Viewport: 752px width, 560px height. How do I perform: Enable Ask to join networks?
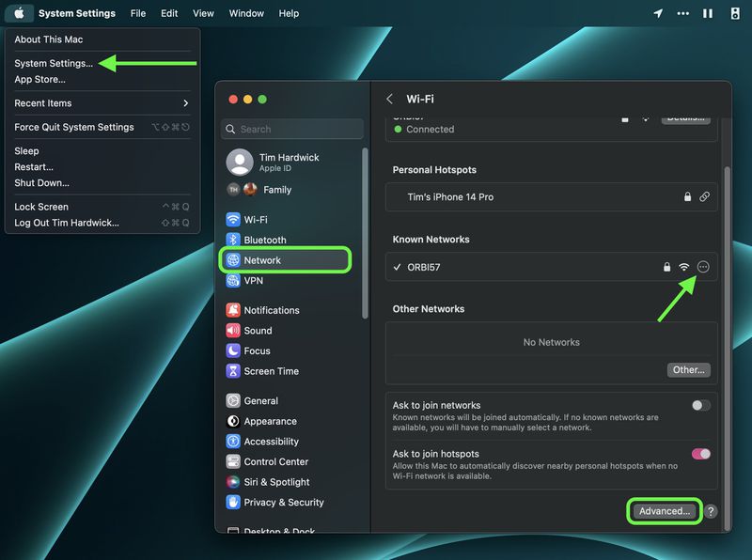tap(699, 404)
